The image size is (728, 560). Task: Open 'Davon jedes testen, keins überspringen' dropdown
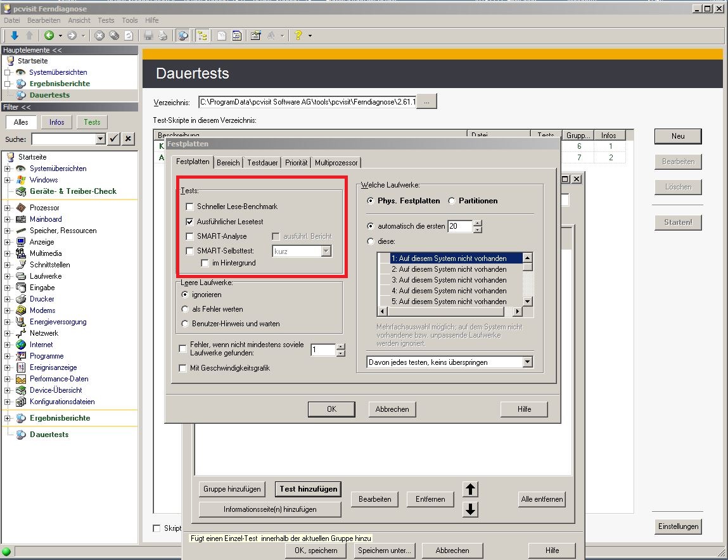(x=527, y=362)
